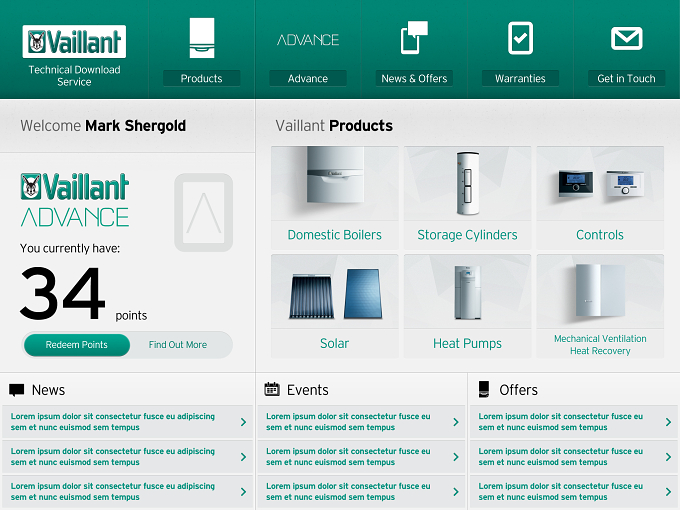Expand the second Events item chevron
680x510 pixels.
(456, 457)
